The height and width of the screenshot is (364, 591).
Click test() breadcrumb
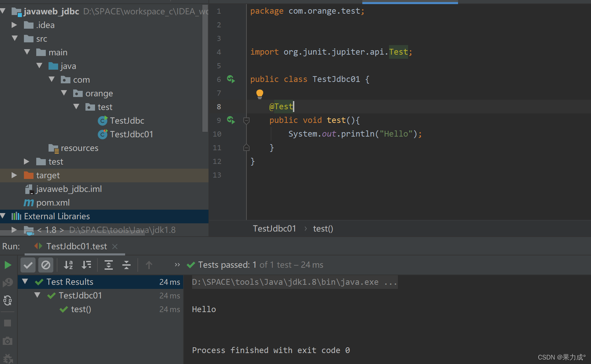(x=323, y=228)
